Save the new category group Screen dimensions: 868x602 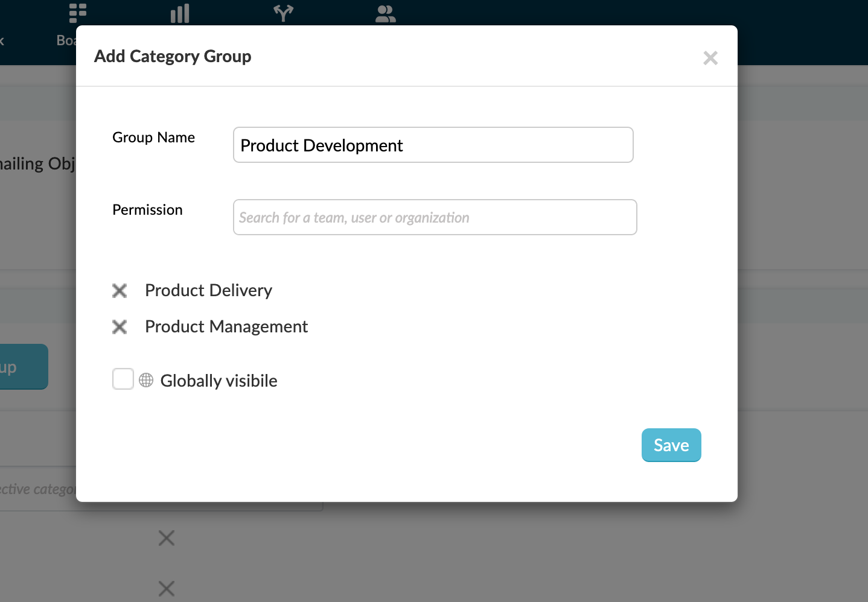(x=671, y=445)
